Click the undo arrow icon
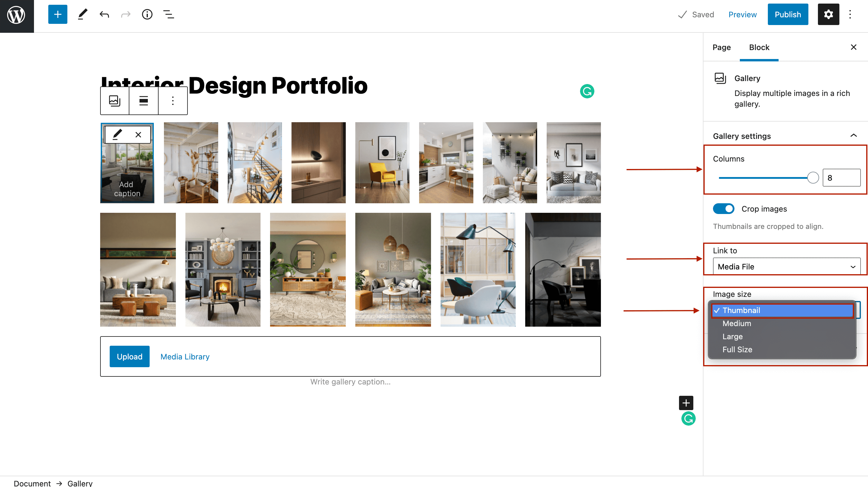The height and width of the screenshot is (487, 868). coord(104,14)
